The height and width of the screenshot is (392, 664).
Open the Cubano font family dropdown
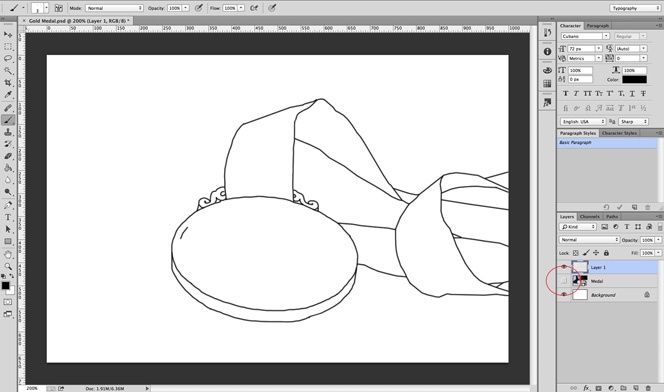pos(585,36)
